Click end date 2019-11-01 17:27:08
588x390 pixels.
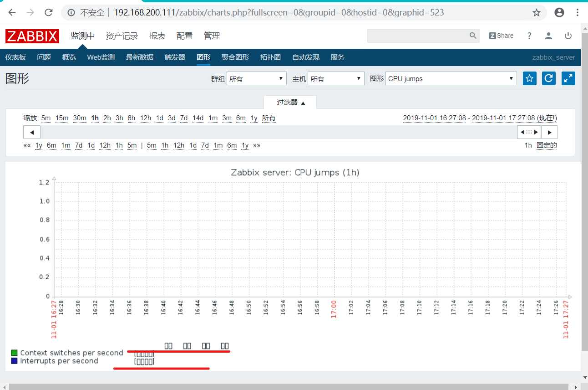504,118
